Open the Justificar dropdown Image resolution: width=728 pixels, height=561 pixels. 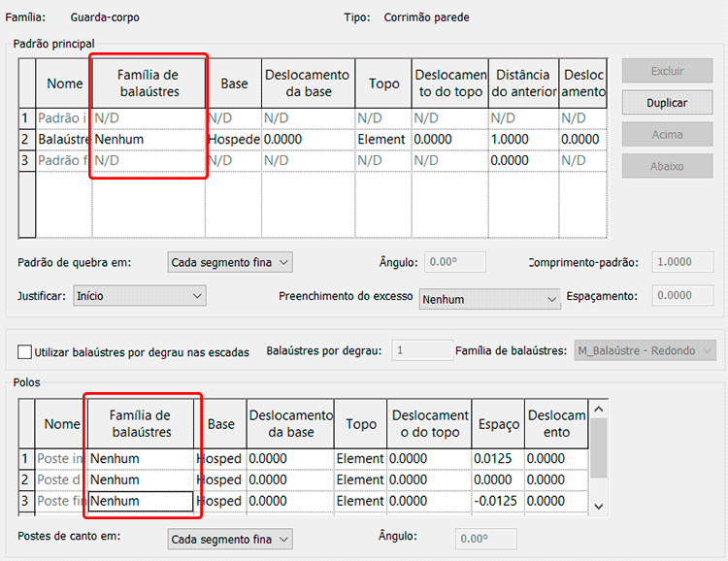tap(140, 295)
